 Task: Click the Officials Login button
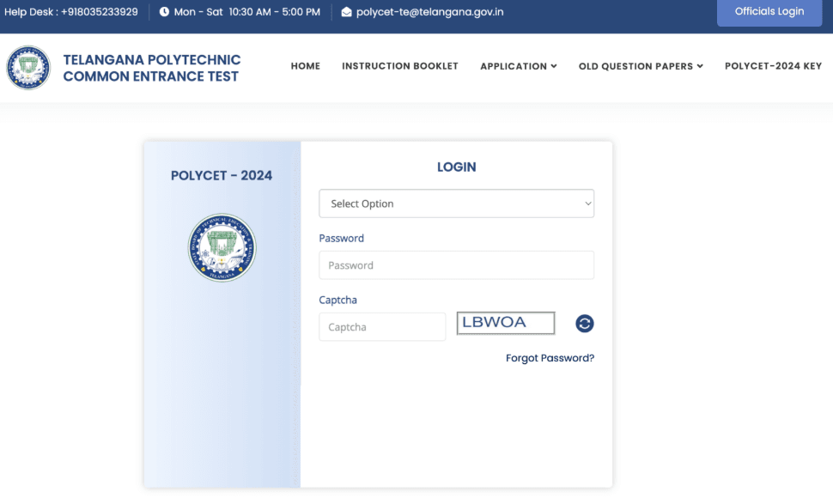click(x=769, y=12)
